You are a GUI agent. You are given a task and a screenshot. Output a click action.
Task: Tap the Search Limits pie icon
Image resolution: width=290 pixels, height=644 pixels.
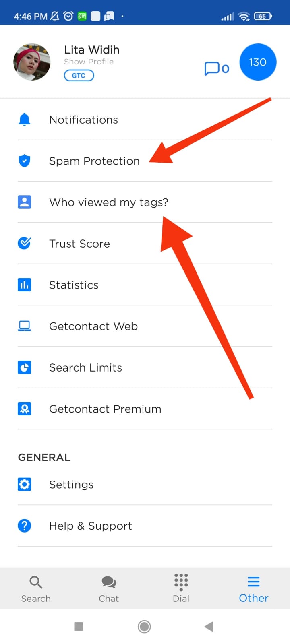[25, 367]
